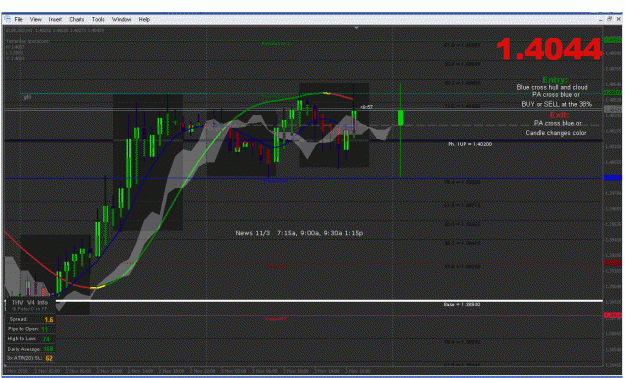Click 'Blue cross hull and cloud' text
Image resolution: width=625 pixels, height=378 pixels.
(552, 87)
